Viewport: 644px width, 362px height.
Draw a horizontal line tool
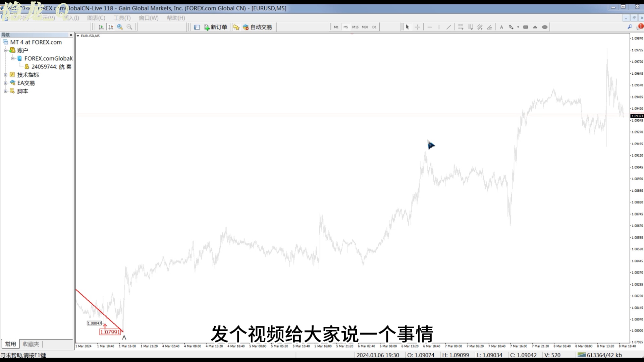coord(430,27)
